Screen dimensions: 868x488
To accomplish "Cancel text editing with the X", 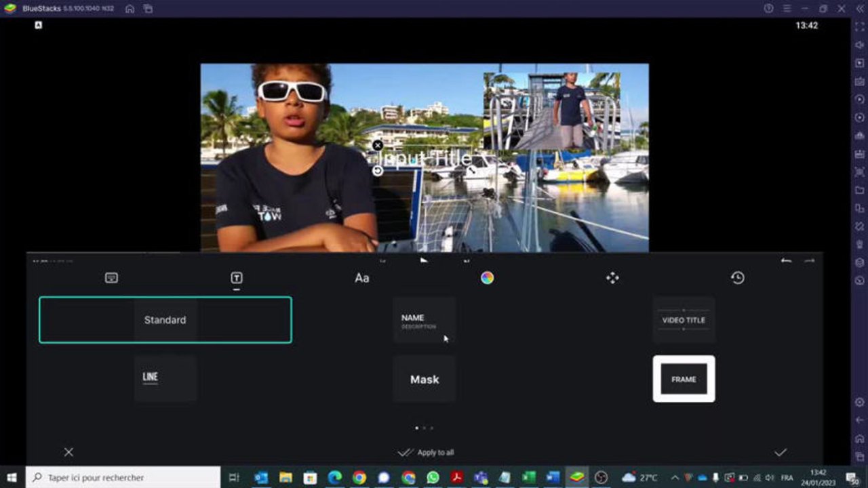I will [x=68, y=452].
